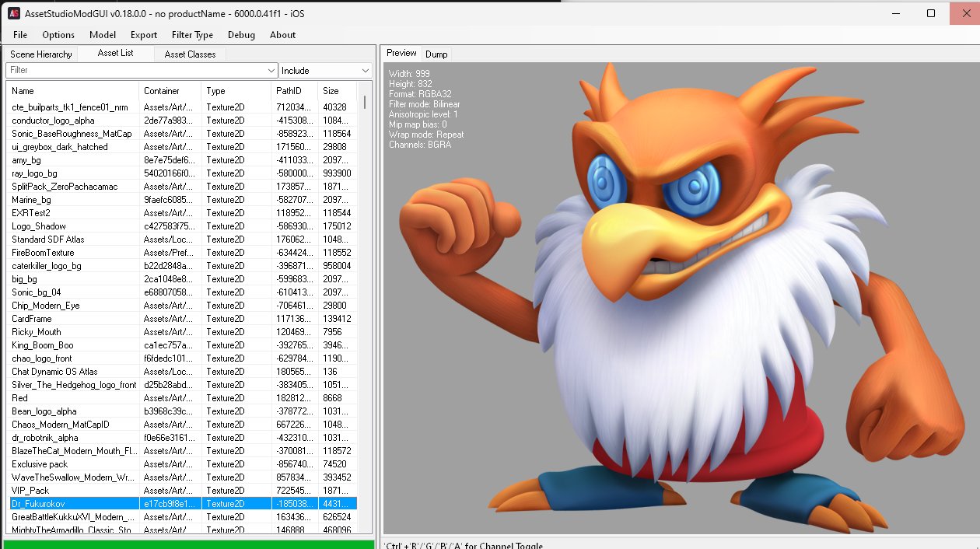
Task: Open the File menu
Action: point(20,35)
